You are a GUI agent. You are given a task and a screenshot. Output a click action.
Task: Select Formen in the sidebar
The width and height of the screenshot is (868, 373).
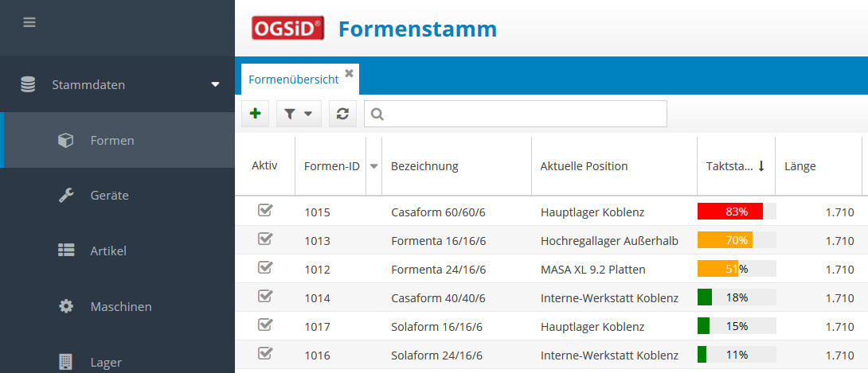tap(111, 140)
